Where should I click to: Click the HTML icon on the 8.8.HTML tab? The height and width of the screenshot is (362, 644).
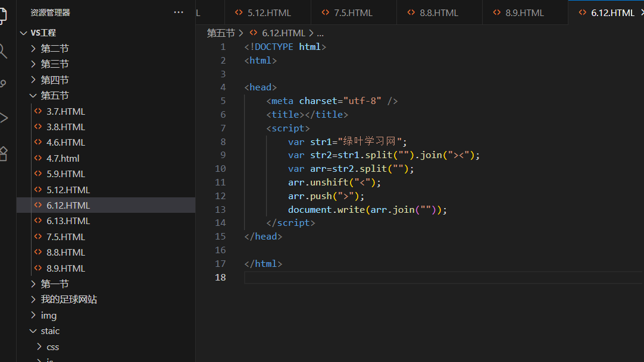coord(411,12)
